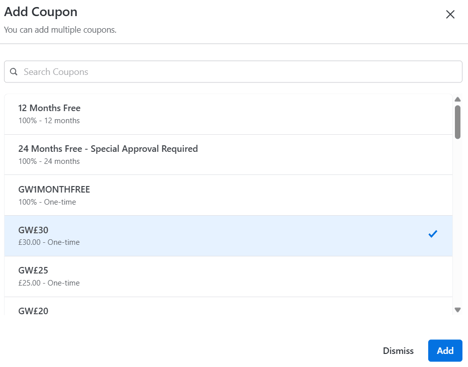Click the '100% - One-time' subtitle
This screenshot has height=367, width=468.
coord(47,202)
